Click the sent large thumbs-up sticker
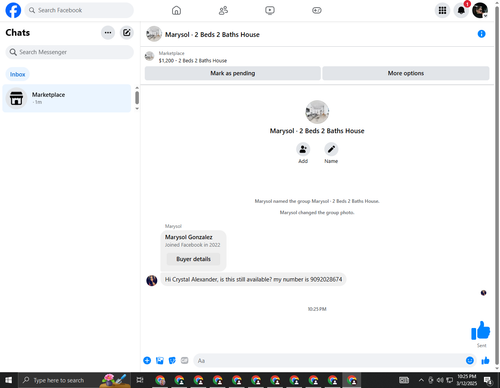Viewport: 500px width, 388px height. [480, 330]
